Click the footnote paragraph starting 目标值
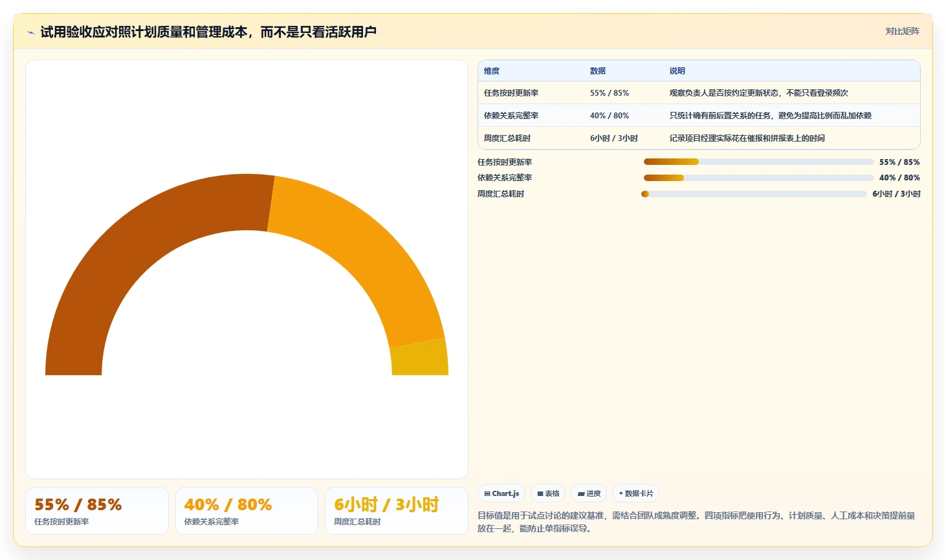Image resolution: width=946 pixels, height=560 pixels. 697,522
